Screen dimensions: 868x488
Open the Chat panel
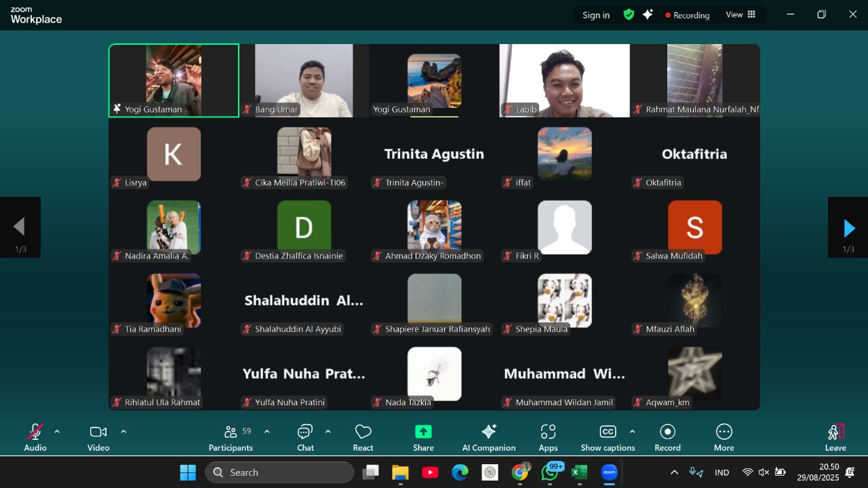(x=305, y=437)
